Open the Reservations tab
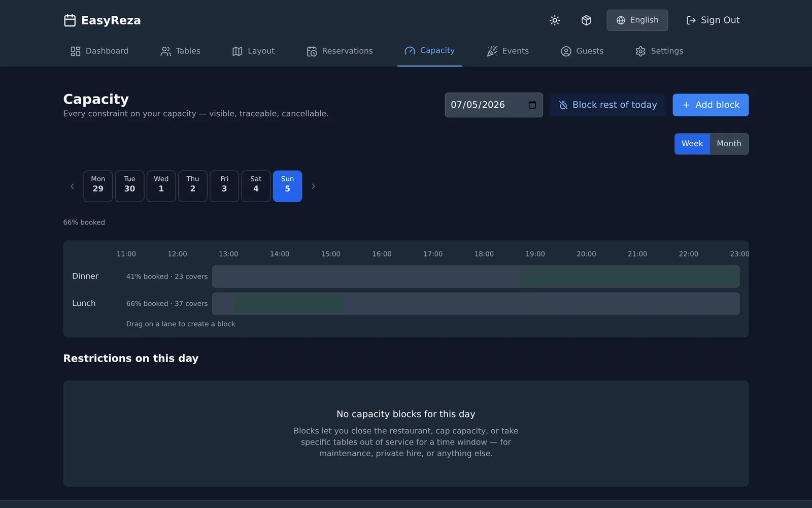Screen dimensions: 812x508 coord(340,51)
